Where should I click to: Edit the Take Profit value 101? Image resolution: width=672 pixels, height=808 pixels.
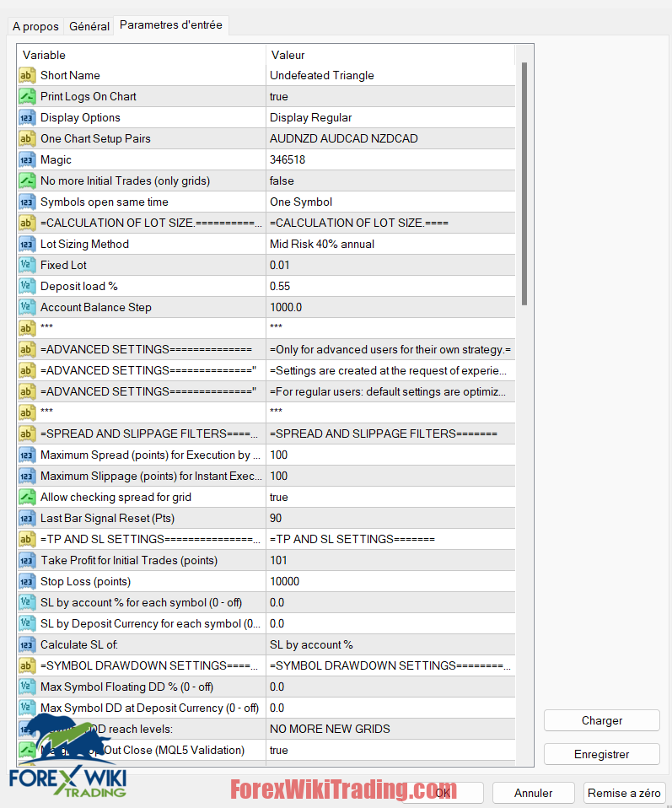[390, 560]
